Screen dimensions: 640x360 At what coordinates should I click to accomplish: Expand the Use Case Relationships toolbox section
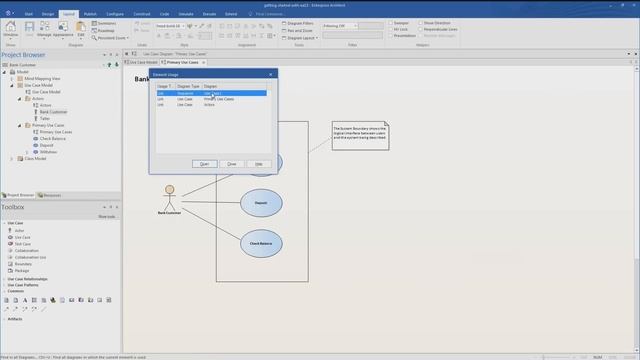pos(27,279)
